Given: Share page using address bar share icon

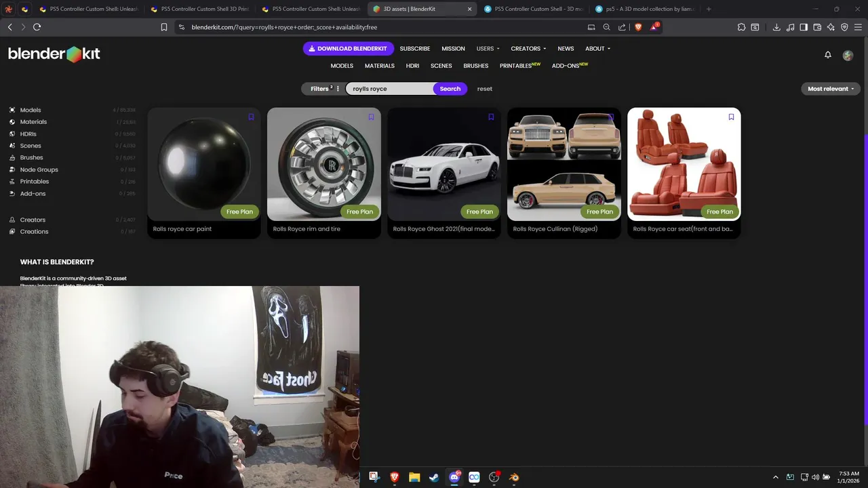Looking at the screenshot, I should coord(623,27).
